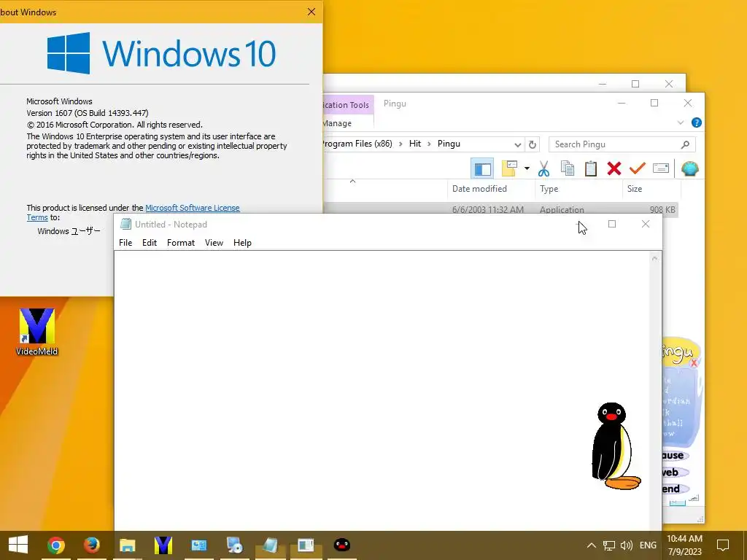Click the scissors Cut icon in Explorer

(x=543, y=168)
